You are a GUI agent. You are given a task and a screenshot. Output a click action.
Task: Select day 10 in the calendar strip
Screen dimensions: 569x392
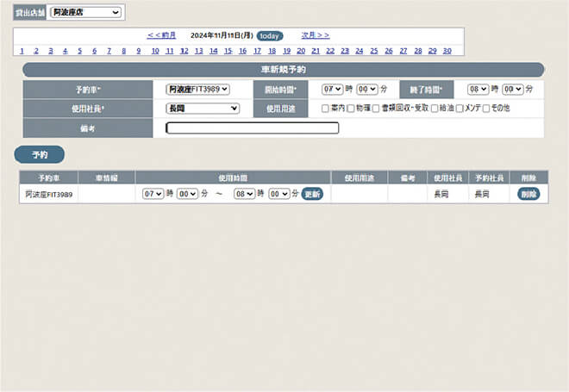click(155, 51)
